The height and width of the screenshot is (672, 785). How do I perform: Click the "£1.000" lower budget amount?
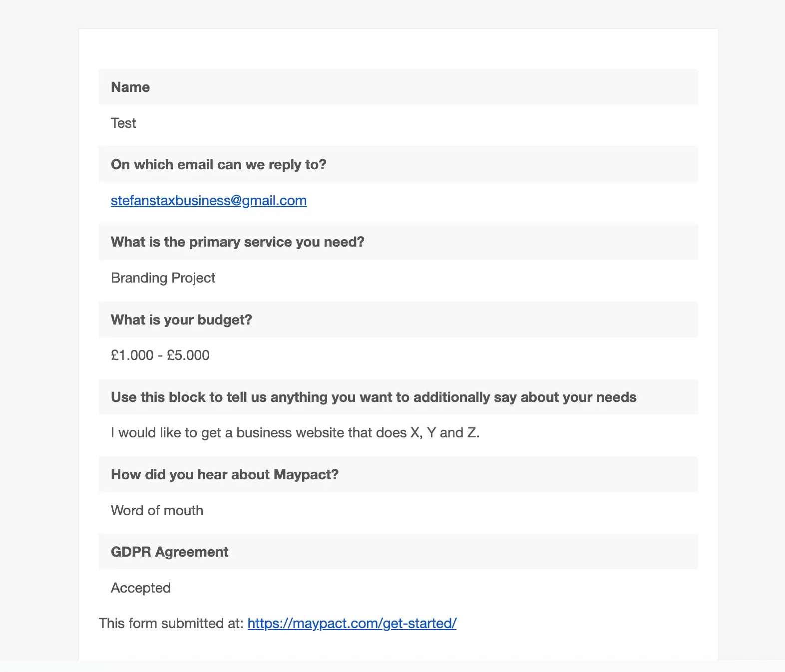(132, 355)
